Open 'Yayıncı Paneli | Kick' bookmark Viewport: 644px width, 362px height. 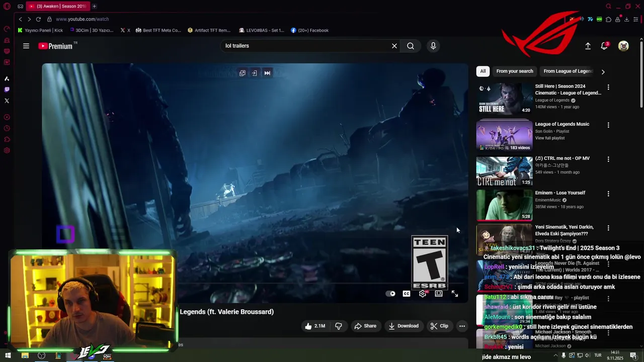click(40, 30)
